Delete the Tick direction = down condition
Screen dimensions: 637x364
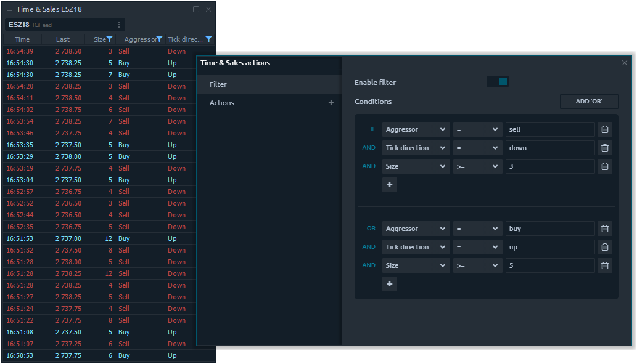(605, 148)
